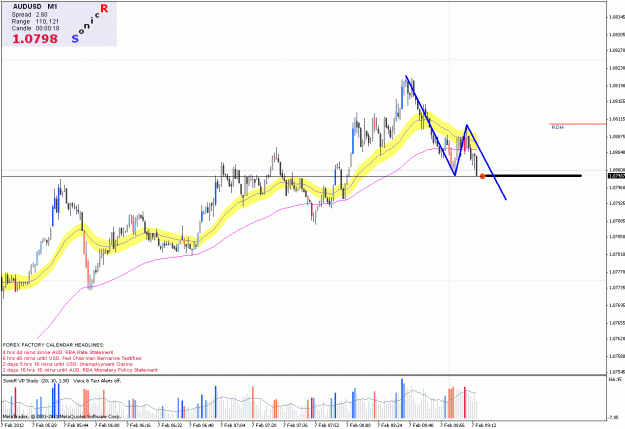
Task: Click the AUDUSD M1 symbol label
Action: tap(35, 7)
